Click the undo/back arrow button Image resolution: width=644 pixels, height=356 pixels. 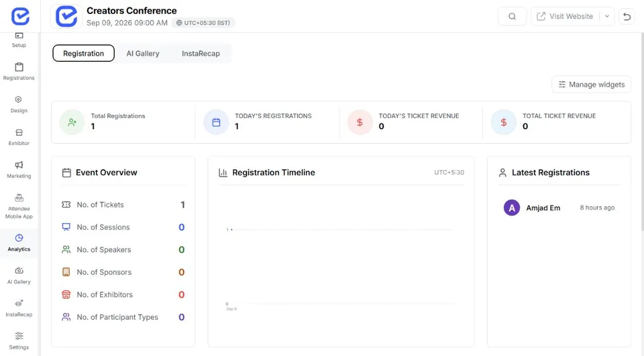[x=627, y=16]
